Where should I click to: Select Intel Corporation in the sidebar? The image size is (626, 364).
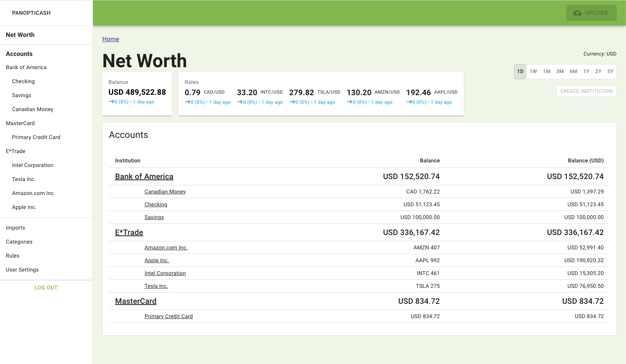point(33,165)
